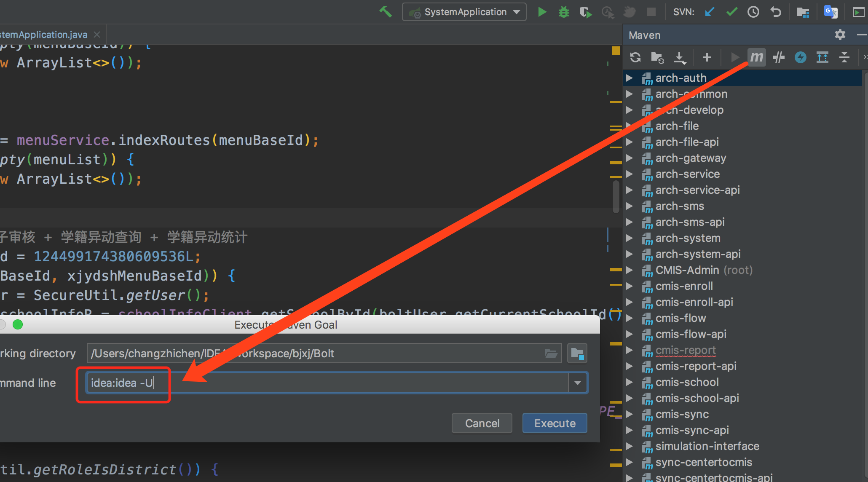The image size is (868, 482).
Task: Select cmis-flow-api module
Action: [x=691, y=334]
